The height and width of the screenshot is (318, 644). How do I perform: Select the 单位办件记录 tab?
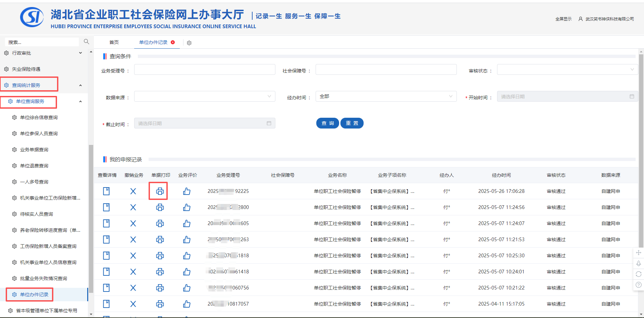153,42
